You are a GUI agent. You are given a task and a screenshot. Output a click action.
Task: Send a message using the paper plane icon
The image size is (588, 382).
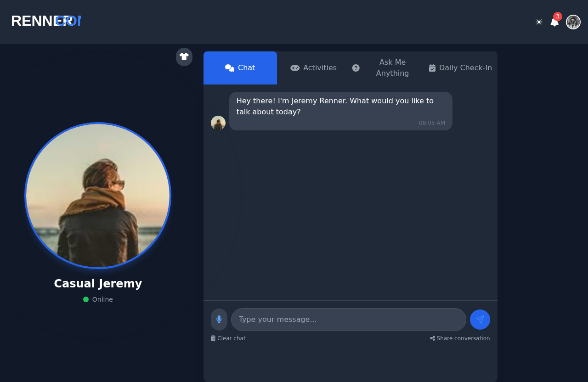[x=480, y=320]
